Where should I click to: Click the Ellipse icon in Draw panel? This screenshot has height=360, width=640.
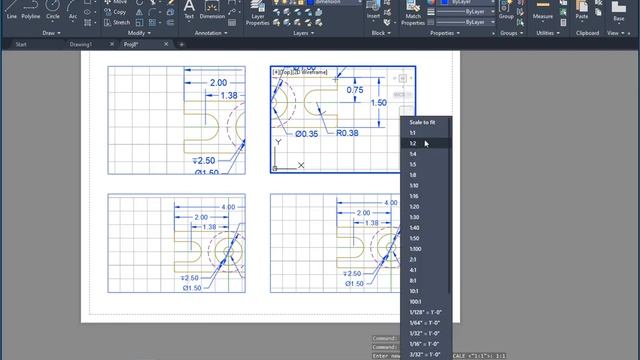(87, 12)
